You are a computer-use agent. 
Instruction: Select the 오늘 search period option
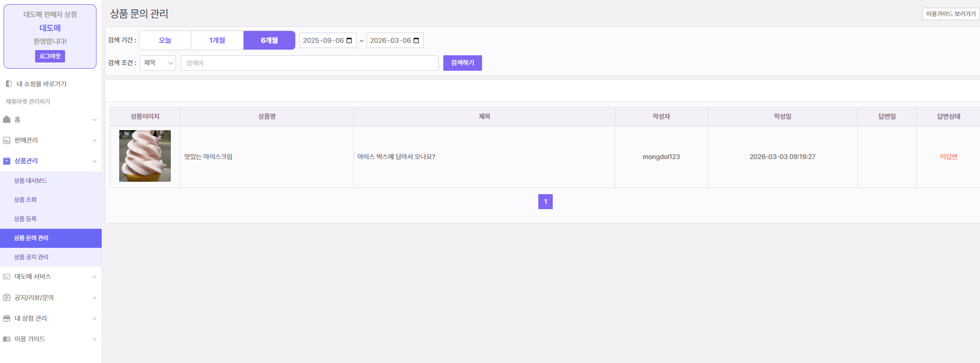[x=165, y=40]
